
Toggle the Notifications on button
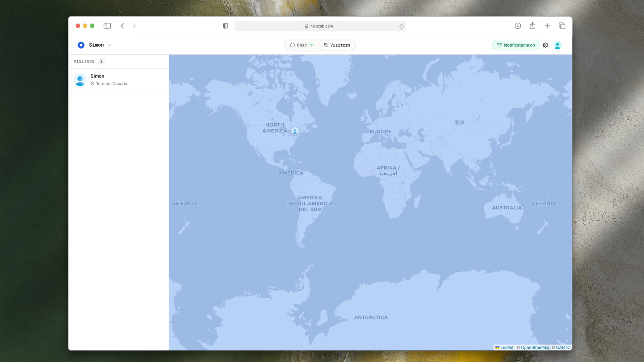(x=516, y=45)
